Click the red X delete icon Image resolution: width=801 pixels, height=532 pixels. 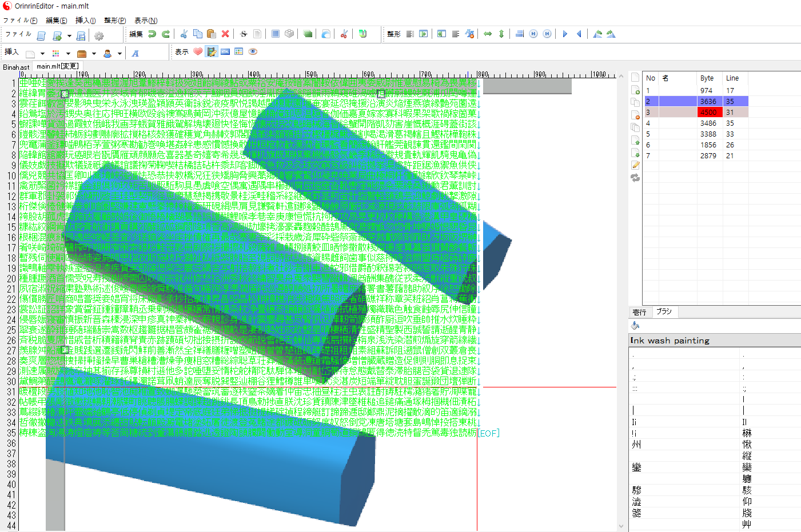(x=225, y=34)
